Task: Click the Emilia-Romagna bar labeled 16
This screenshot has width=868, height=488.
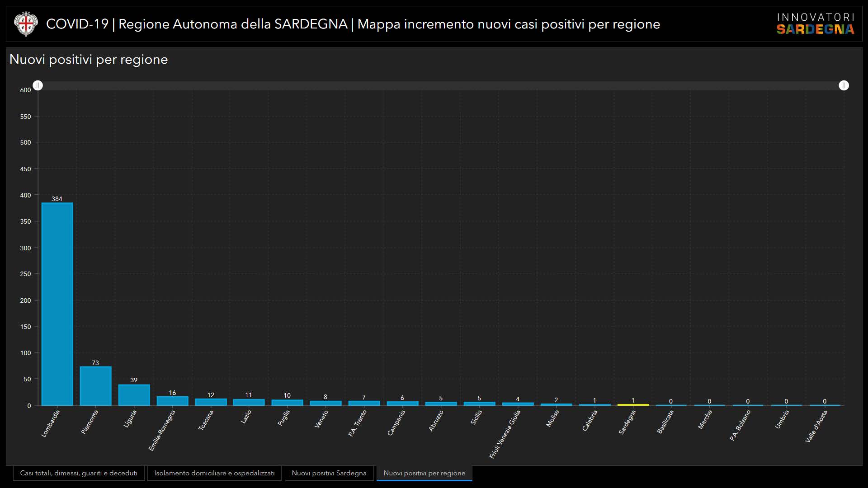Action: click(172, 401)
